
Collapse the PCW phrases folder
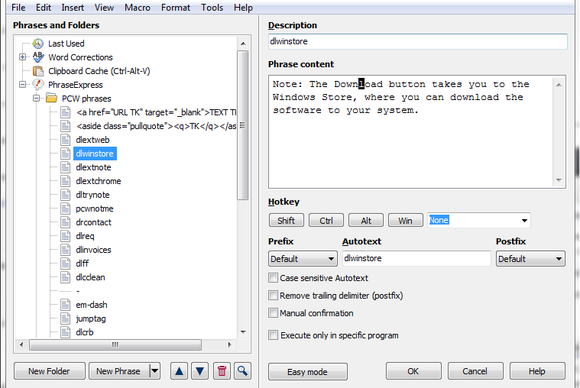point(36,98)
